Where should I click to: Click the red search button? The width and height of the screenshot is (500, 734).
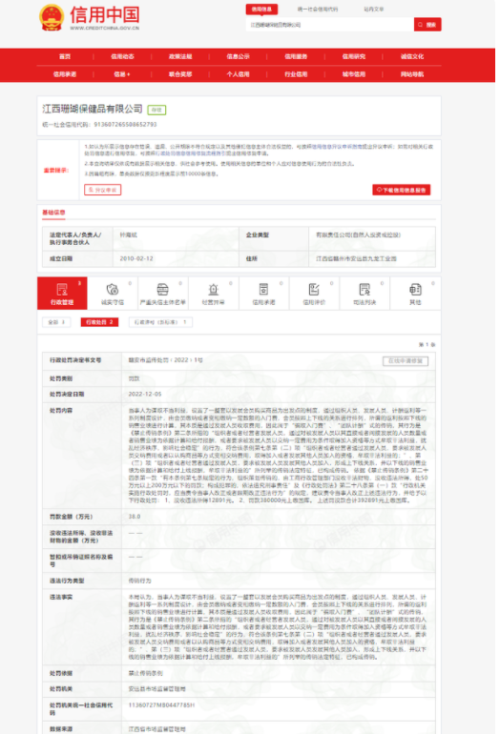pyautogui.click(x=427, y=24)
